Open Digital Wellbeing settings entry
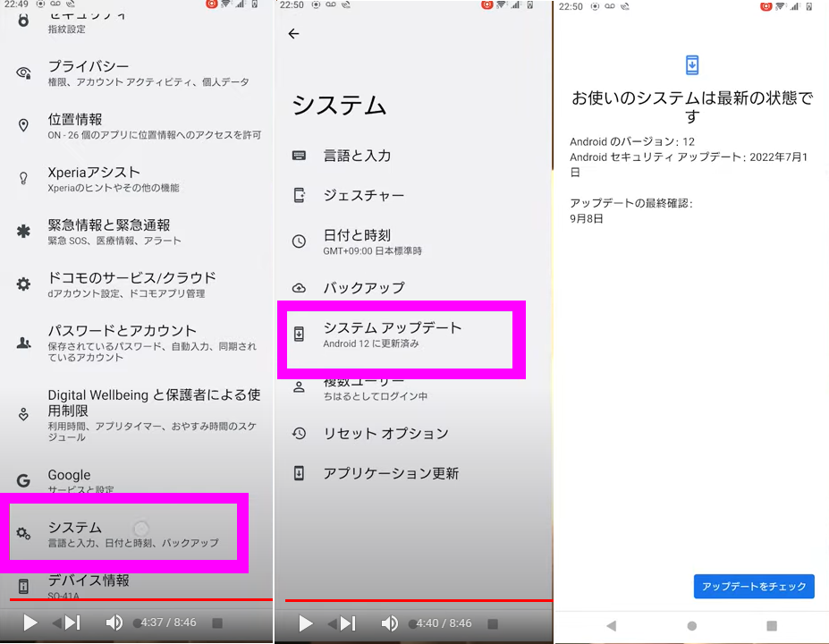Image resolution: width=829 pixels, height=644 pixels. click(x=137, y=414)
